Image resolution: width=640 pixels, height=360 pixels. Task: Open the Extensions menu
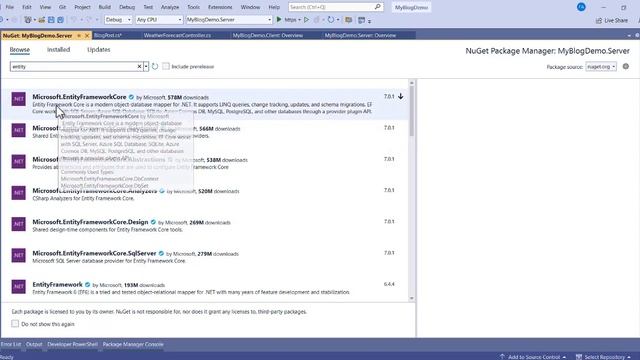point(220,7)
